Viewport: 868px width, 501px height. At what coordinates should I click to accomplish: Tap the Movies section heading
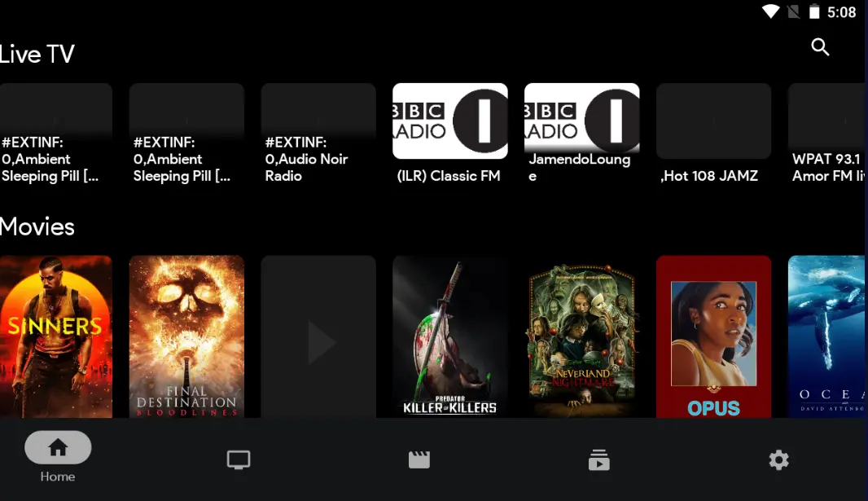37,227
